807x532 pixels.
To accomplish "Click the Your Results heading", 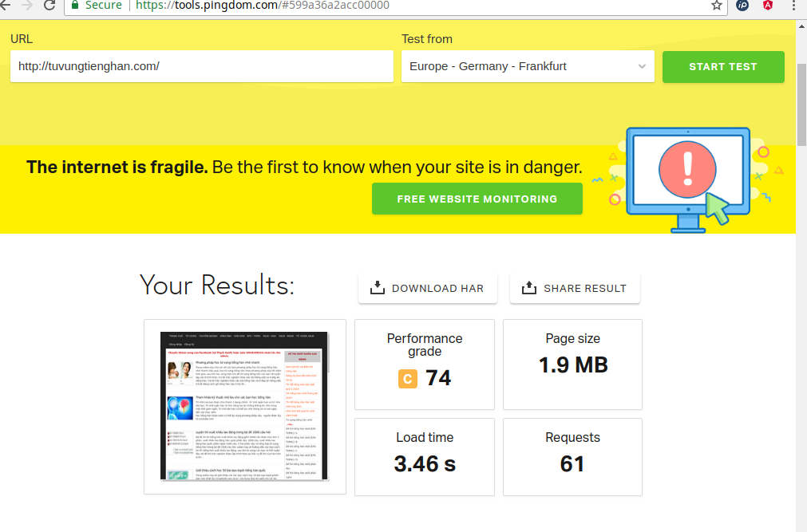I will (x=217, y=285).
